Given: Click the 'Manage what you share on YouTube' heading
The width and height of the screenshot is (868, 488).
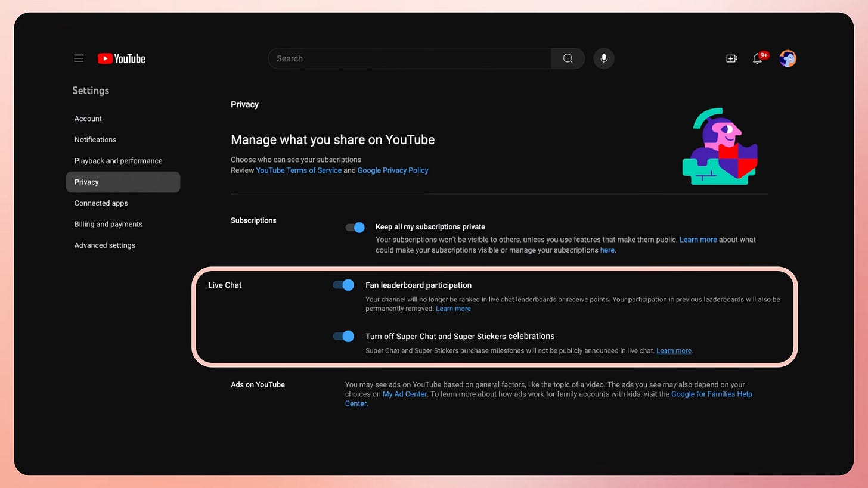Looking at the screenshot, I should pos(333,139).
